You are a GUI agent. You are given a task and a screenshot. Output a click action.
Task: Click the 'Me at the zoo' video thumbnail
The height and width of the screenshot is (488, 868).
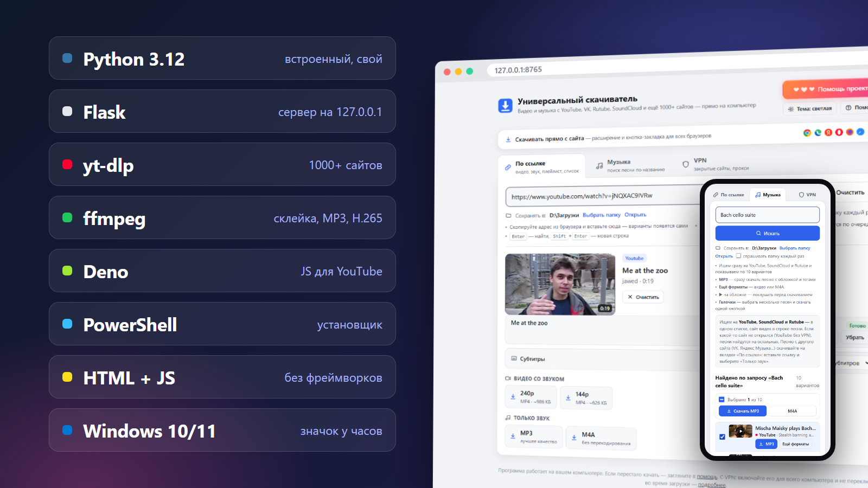coord(560,284)
